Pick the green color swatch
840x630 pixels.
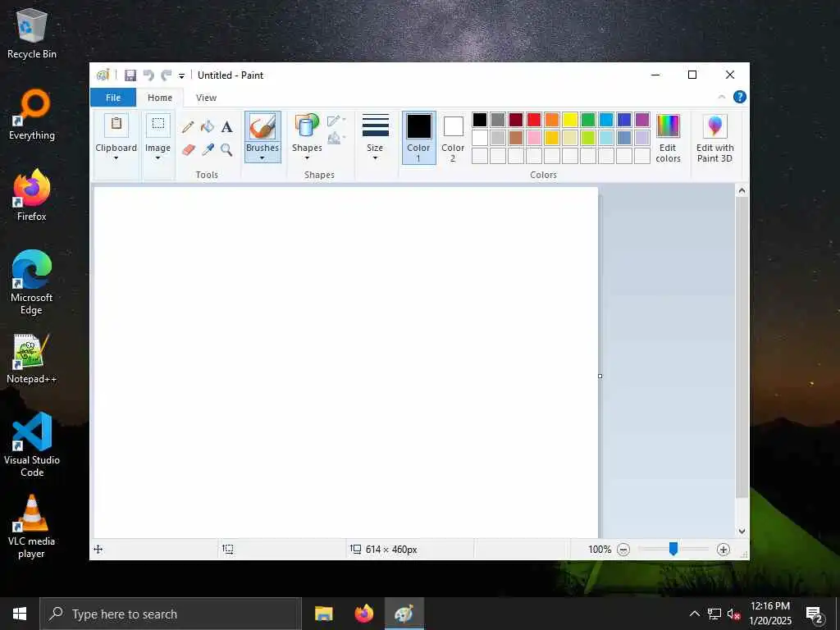click(x=588, y=120)
